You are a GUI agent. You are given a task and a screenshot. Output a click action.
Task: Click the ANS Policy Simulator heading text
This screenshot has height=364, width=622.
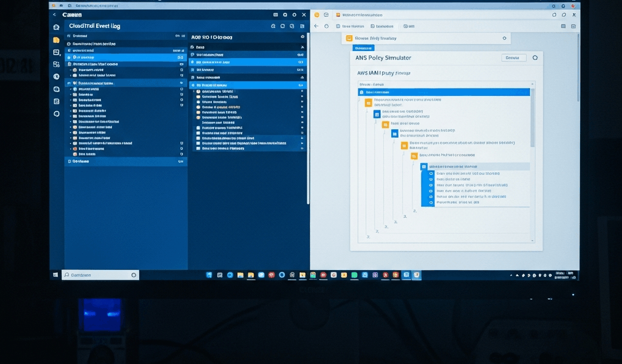point(383,58)
